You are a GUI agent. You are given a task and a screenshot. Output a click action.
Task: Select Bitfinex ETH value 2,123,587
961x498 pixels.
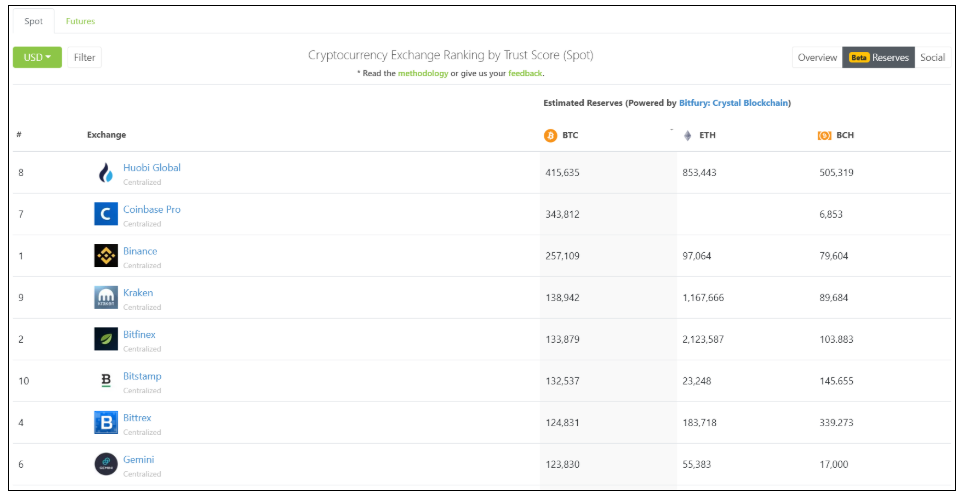(703, 339)
